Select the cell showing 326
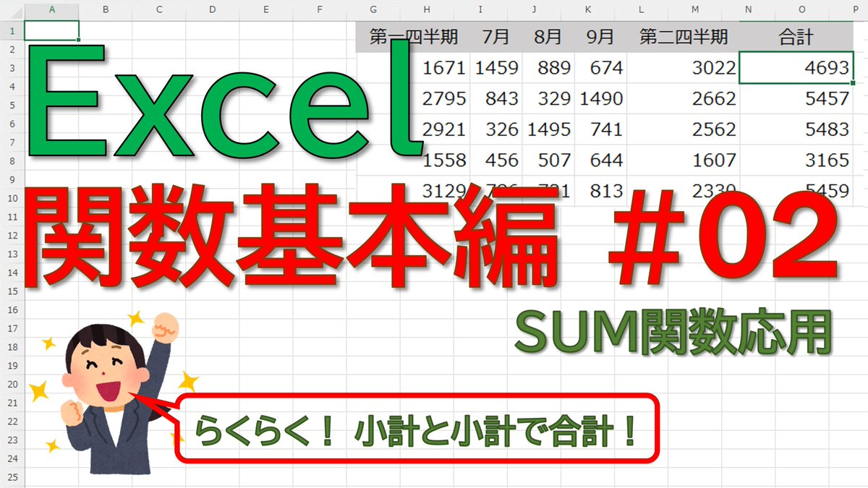868x488 pixels. coord(496,129)
